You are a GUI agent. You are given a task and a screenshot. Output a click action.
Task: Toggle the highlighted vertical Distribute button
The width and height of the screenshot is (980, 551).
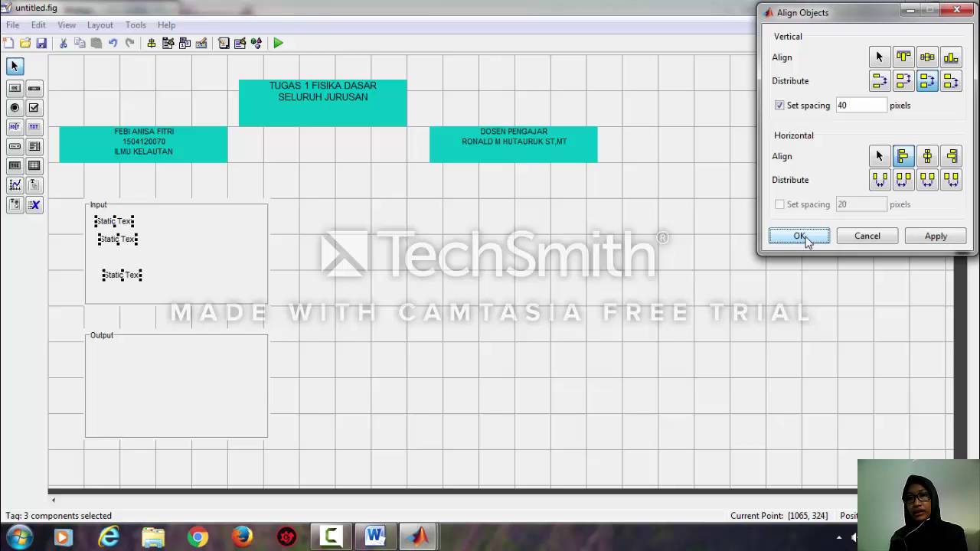(927, 81)
